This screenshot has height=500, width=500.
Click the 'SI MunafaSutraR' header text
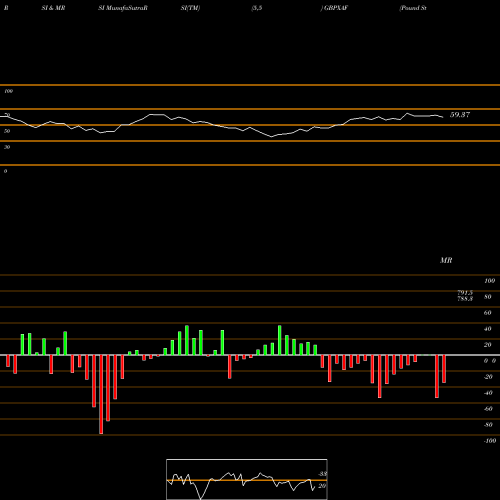123,8
